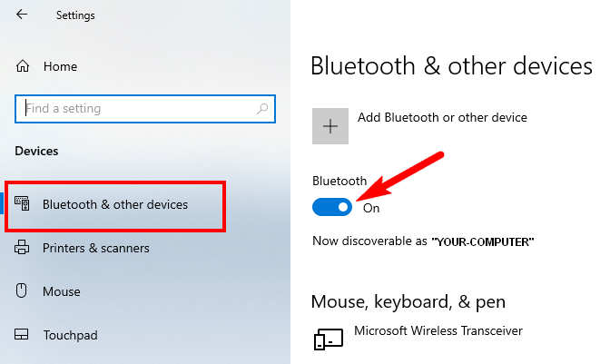Image resolution: width=610 pixels, height=364 pixels.
Task: Click the Bluetooth & other devices sidebar icon
Action: [22, 203]
